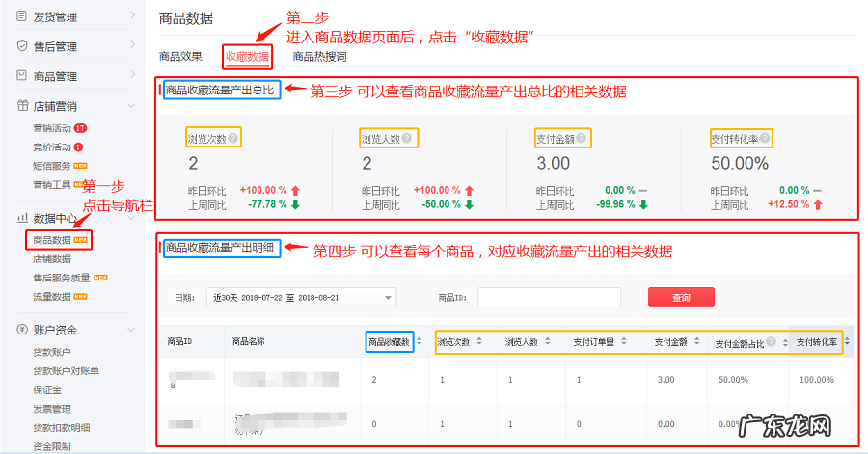Image resolution: width=868 pixels, height=454 pixels.
Task: Open 保证金 in sidebar
Action: 47,389
